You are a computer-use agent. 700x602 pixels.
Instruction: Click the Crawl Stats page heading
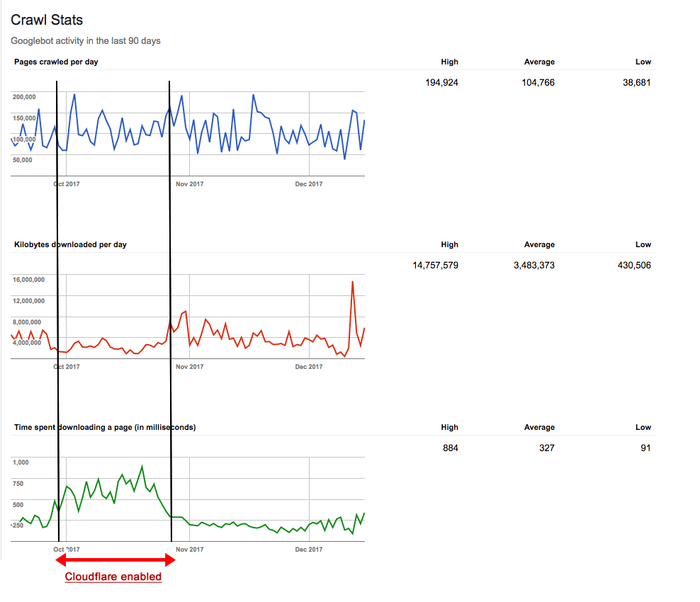(x=47, y=20)
